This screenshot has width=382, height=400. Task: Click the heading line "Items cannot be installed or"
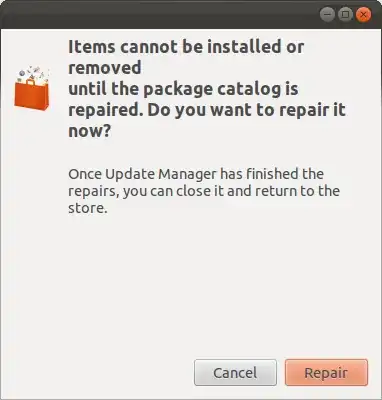pyautogui.click(x=186, y=46)
